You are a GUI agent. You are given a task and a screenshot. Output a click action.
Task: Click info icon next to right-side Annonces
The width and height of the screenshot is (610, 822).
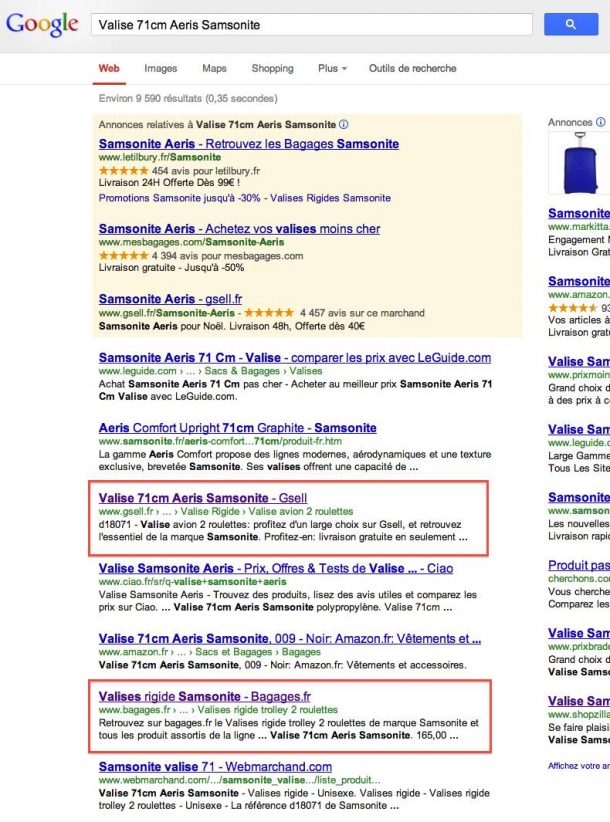click(x=601, y=122)
